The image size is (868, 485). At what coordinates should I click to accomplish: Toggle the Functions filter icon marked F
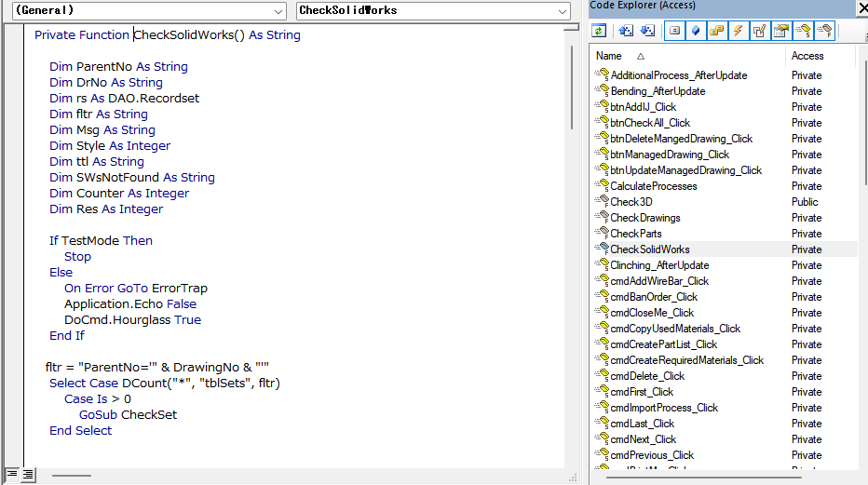(825, 31)
